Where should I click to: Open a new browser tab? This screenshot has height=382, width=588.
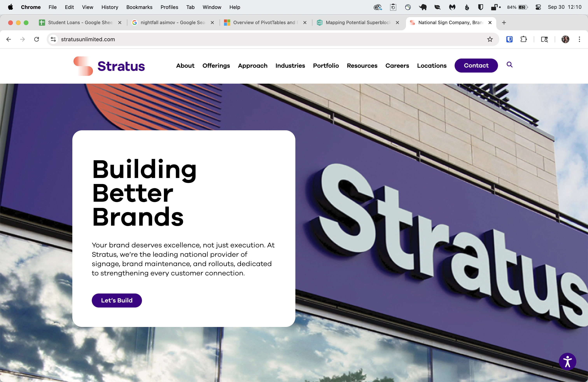tap(504, 23)
